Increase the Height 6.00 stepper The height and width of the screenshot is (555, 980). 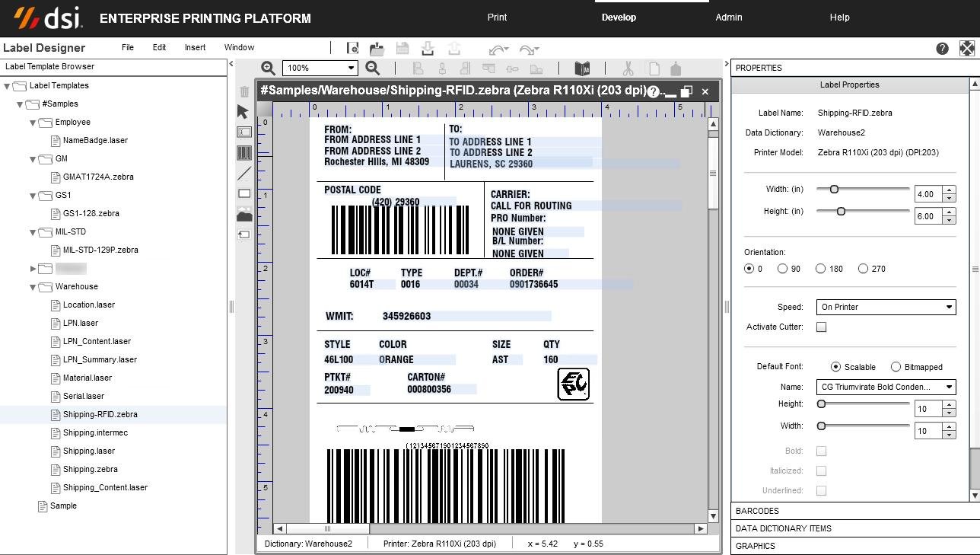click(949, 214)
